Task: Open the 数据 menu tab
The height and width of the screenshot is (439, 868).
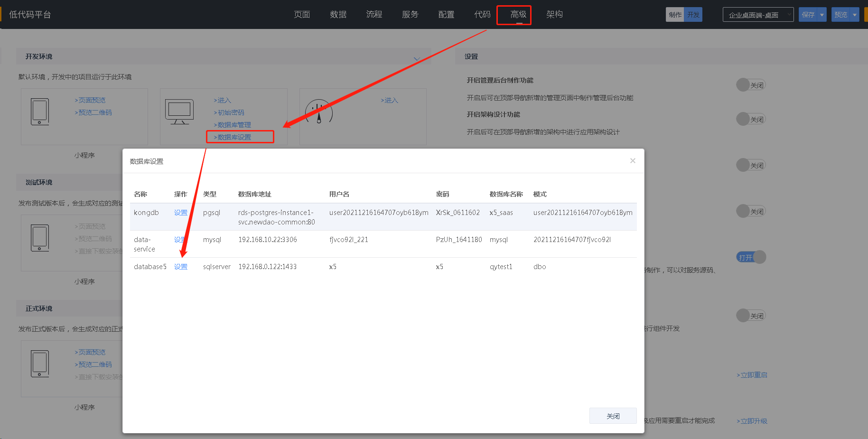Action: (338, 15)
